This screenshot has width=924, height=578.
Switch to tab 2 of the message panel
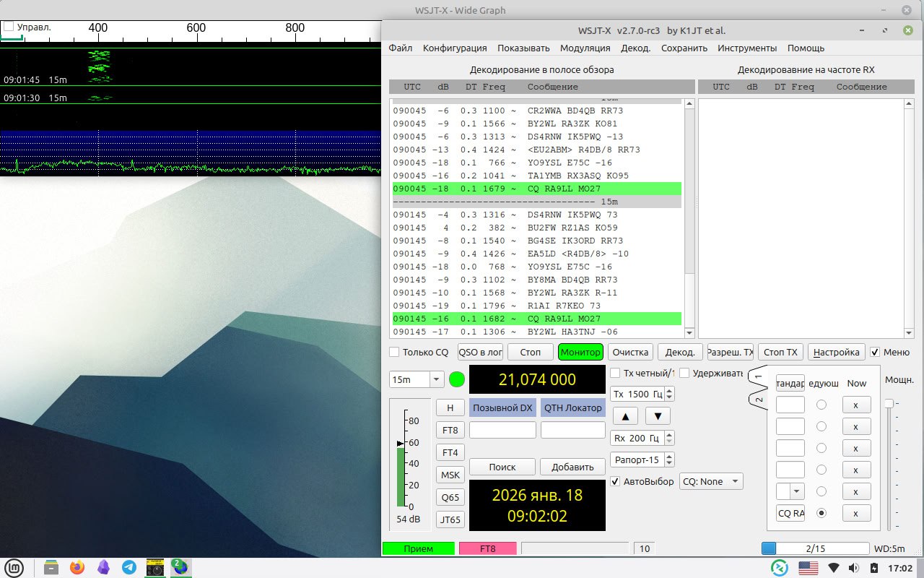pos(758,400)
